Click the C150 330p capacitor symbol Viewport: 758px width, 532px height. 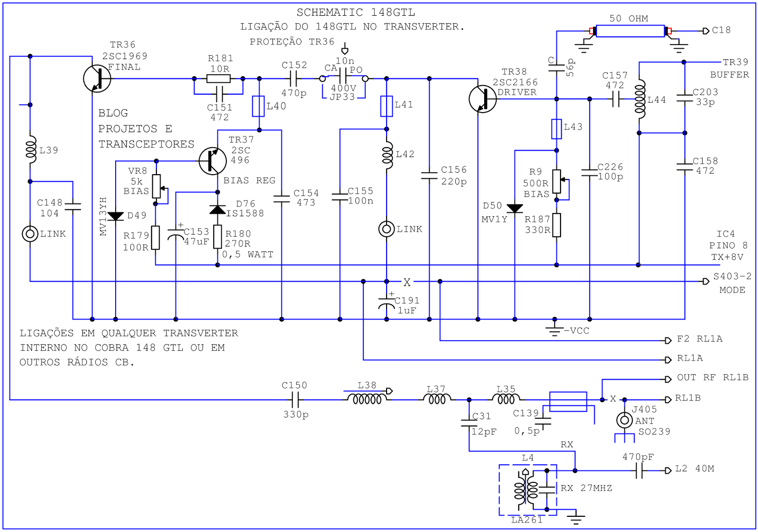pos(295,400)
